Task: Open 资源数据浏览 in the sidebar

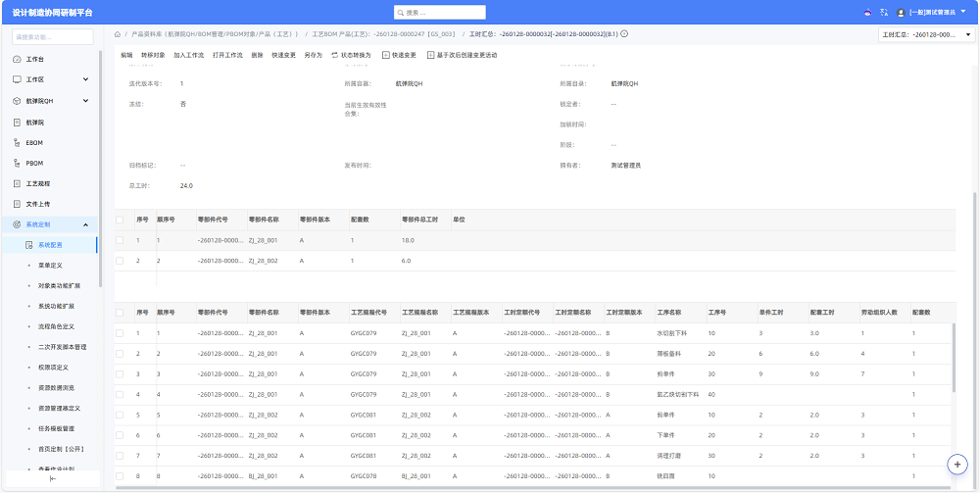Action: point(56,388)
